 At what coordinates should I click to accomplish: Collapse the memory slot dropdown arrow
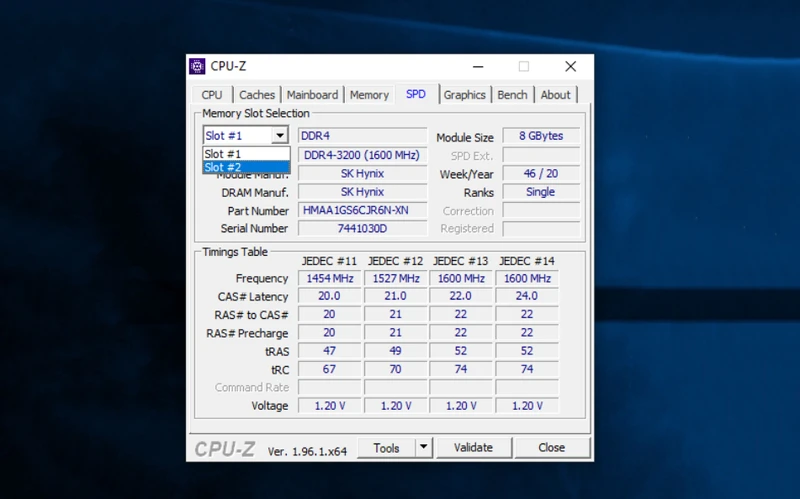(280, 136)
